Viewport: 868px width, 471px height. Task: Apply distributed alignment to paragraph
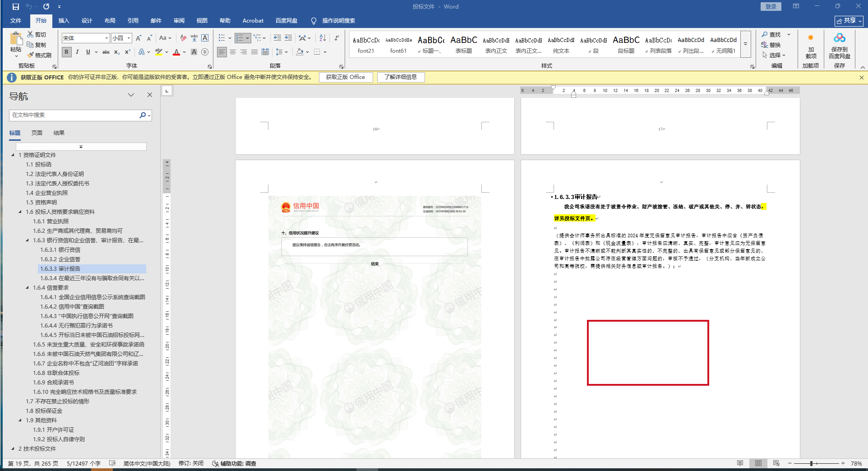(x=265, y=52)
